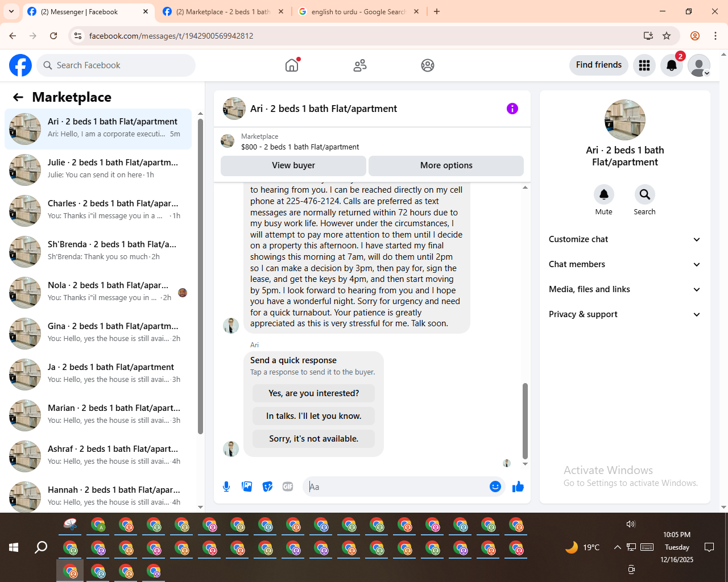Expand the Privacy & support section

click(x=625, y=314)
